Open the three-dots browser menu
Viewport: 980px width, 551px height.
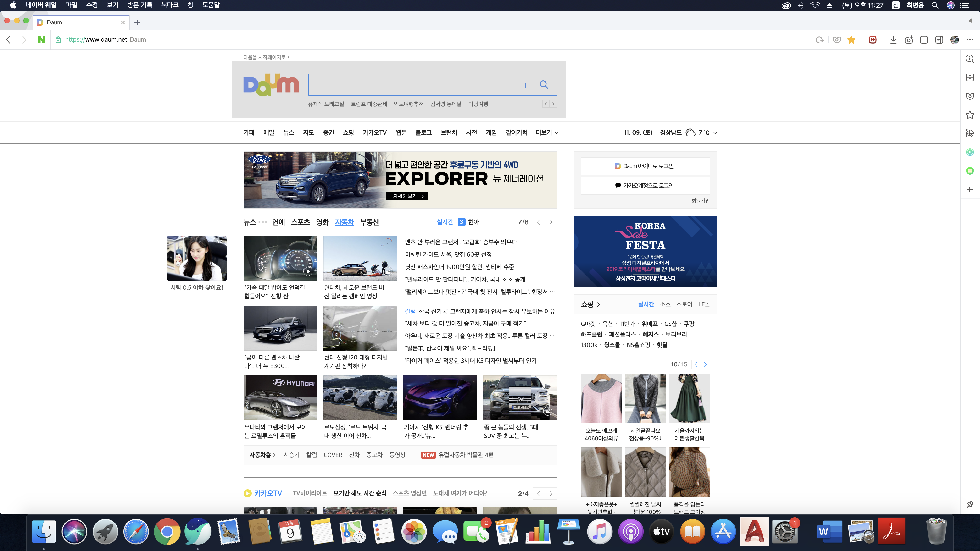pyautogui.click(x=970, y=39)
